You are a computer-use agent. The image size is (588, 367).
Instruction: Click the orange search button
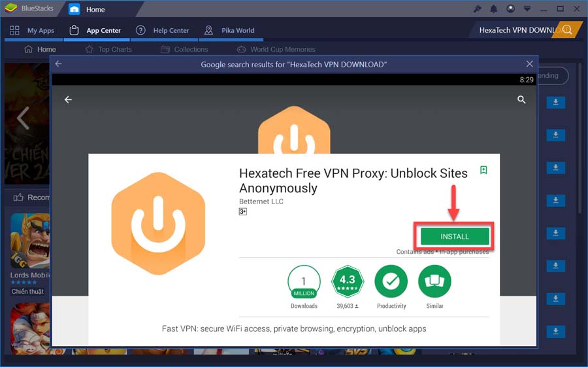point(567,30)
